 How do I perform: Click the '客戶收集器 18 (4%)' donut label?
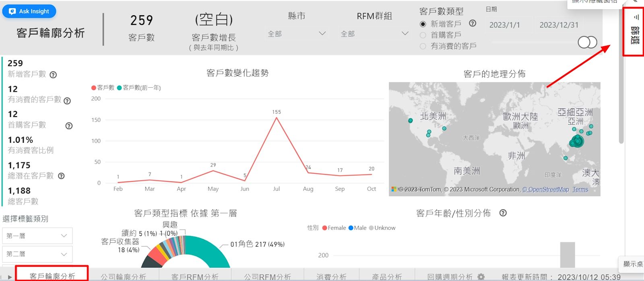120,246
